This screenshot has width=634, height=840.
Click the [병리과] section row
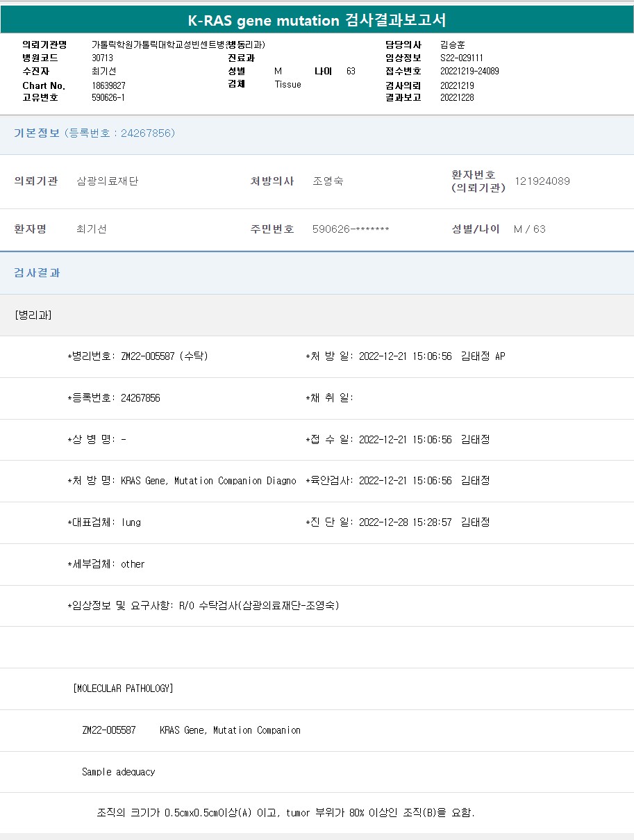[33, 315]
